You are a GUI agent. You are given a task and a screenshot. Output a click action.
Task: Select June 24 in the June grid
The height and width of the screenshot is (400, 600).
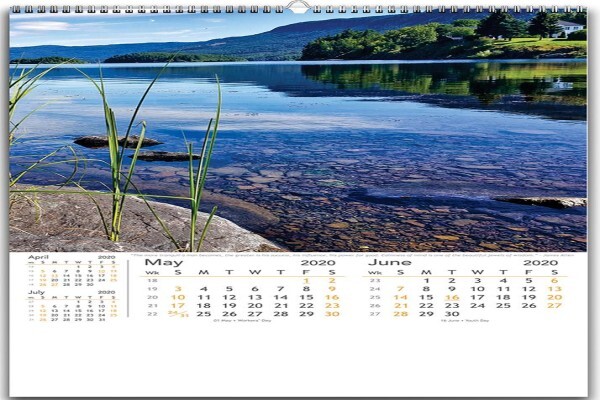[478, 306]
